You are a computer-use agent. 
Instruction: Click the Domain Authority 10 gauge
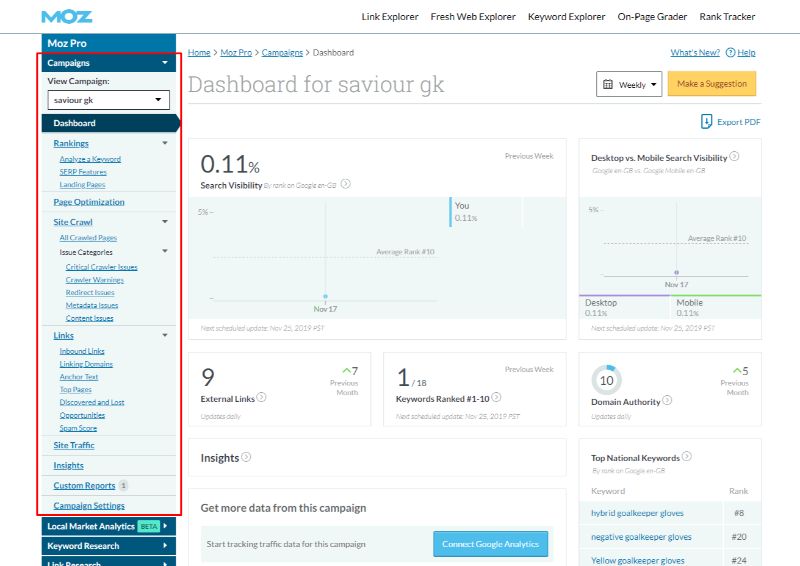click(607, 380)
